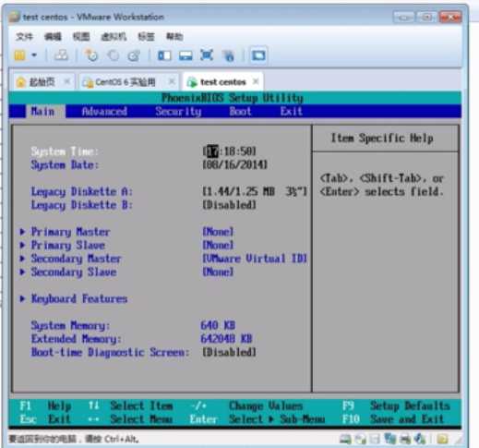The image size is (479, 448).
Task: Click the sound card status bar icon
Action: click(x=420, y=439)
